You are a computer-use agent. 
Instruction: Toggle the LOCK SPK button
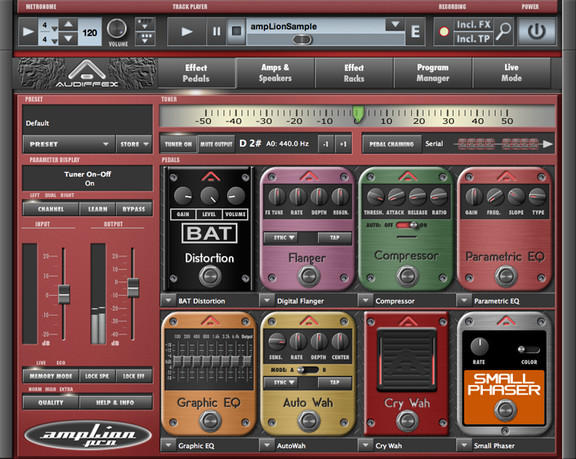pos(97,376)
